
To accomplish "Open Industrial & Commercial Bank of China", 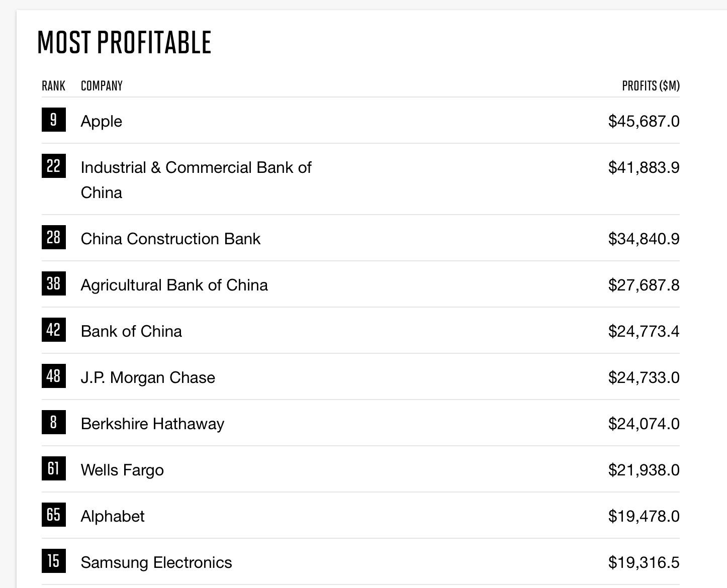I will tap(196, 168).
